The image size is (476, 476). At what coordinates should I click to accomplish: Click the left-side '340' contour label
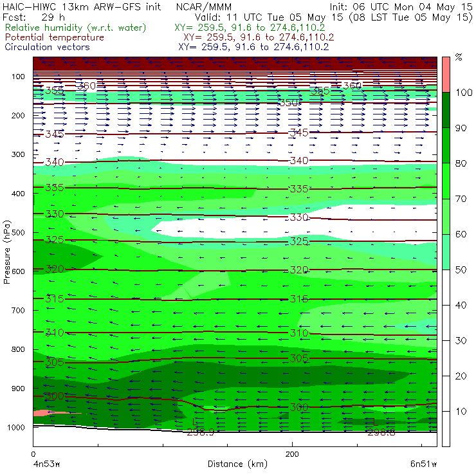click(55, 162)
